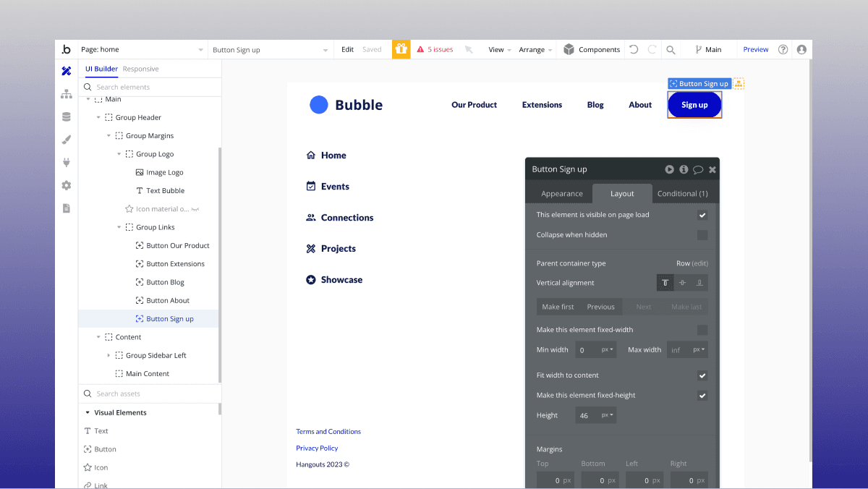The height and width of the screenshot is (489, 868).
Task: Switch to the Responsive tab
Action: (x=140, y=69)
